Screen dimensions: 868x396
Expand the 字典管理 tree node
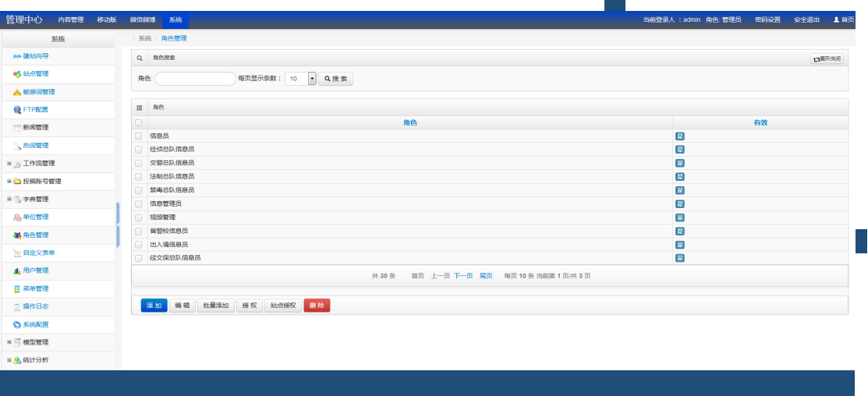tap(9, 200)
